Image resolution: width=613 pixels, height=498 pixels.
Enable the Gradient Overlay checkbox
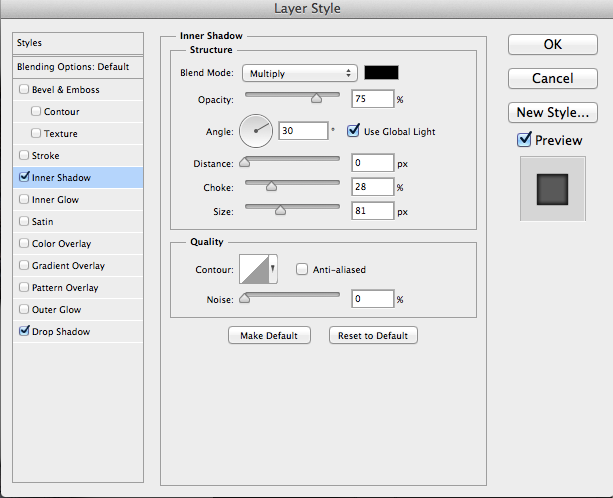24,265
